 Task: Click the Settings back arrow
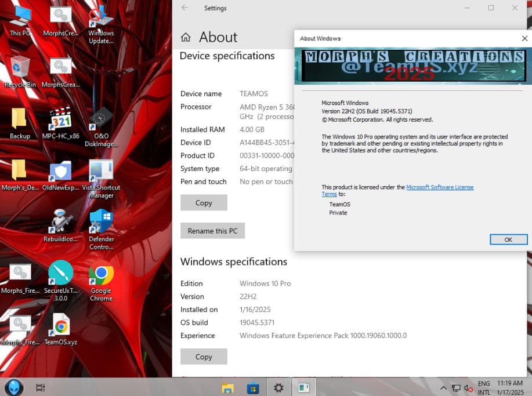[x=184, y=8]
